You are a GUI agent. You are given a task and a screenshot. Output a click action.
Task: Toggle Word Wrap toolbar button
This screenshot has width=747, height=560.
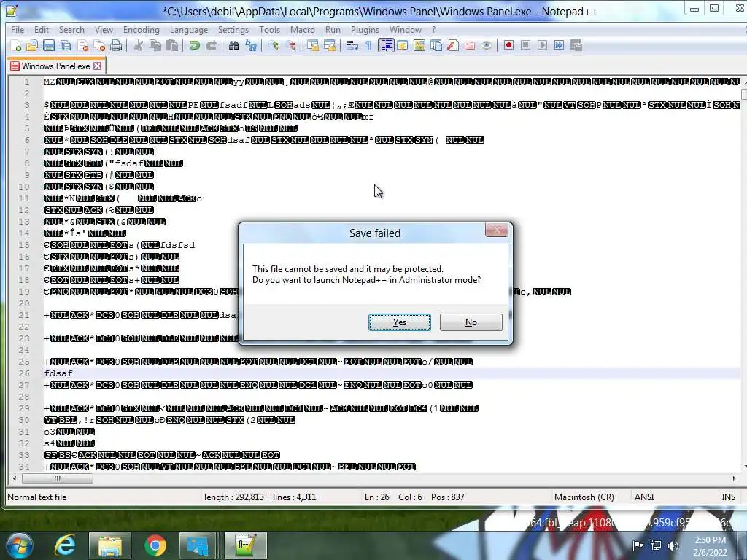click(352, 46)
